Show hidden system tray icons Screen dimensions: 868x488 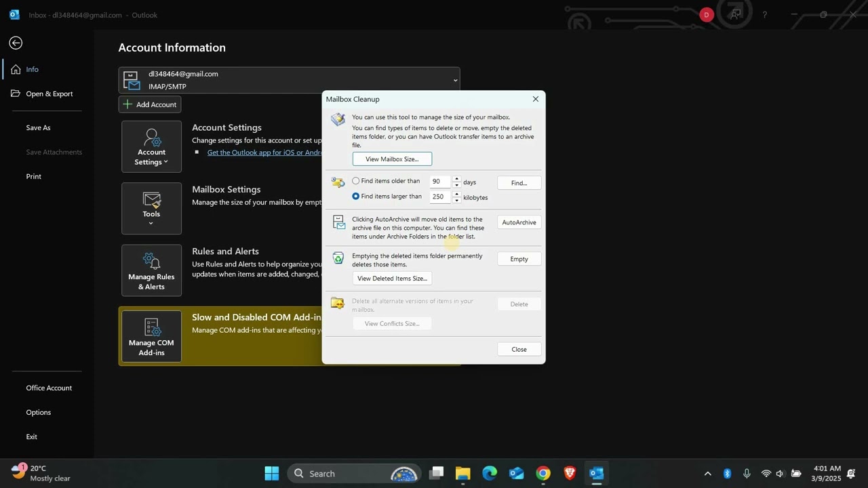pos(708,473)
